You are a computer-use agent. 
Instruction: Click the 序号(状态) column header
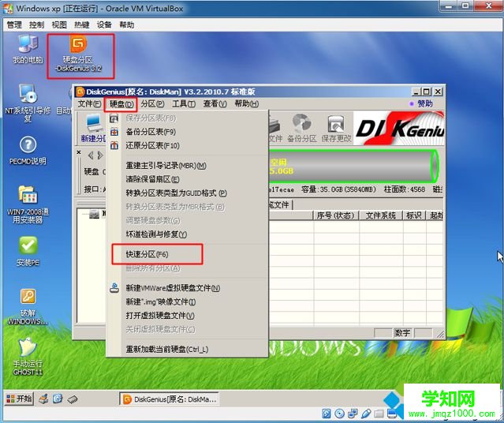click(335, 215)
